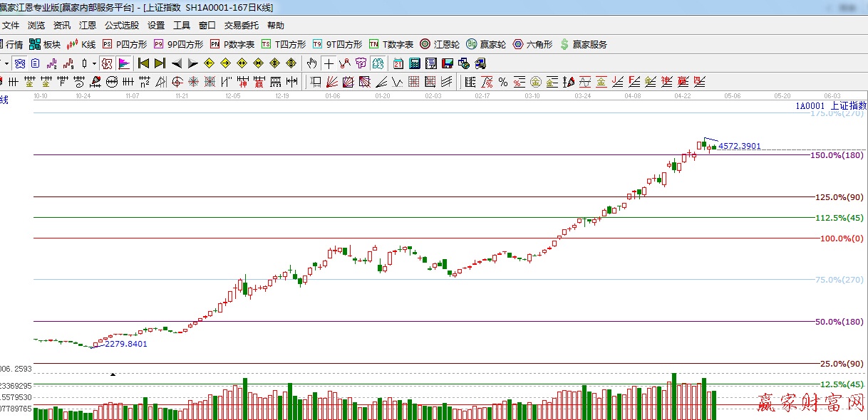Toggle the crosshair cursor button
868x420 pixels.
click(x=329, y=63)
